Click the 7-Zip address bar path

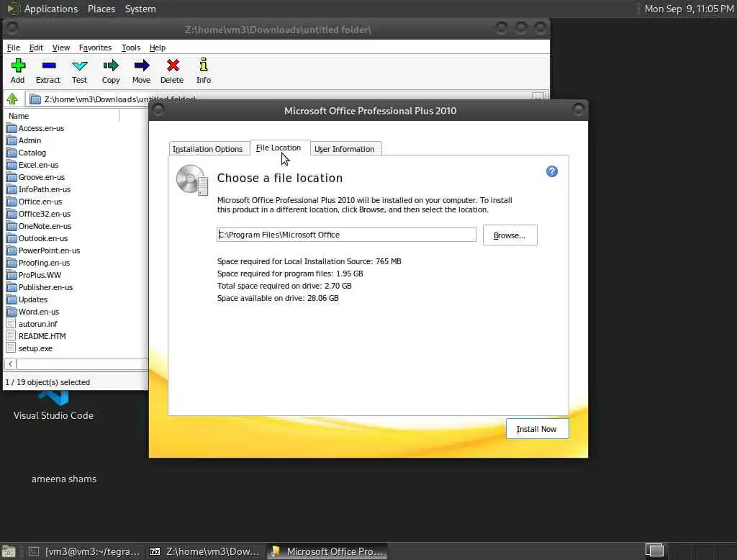120,99
